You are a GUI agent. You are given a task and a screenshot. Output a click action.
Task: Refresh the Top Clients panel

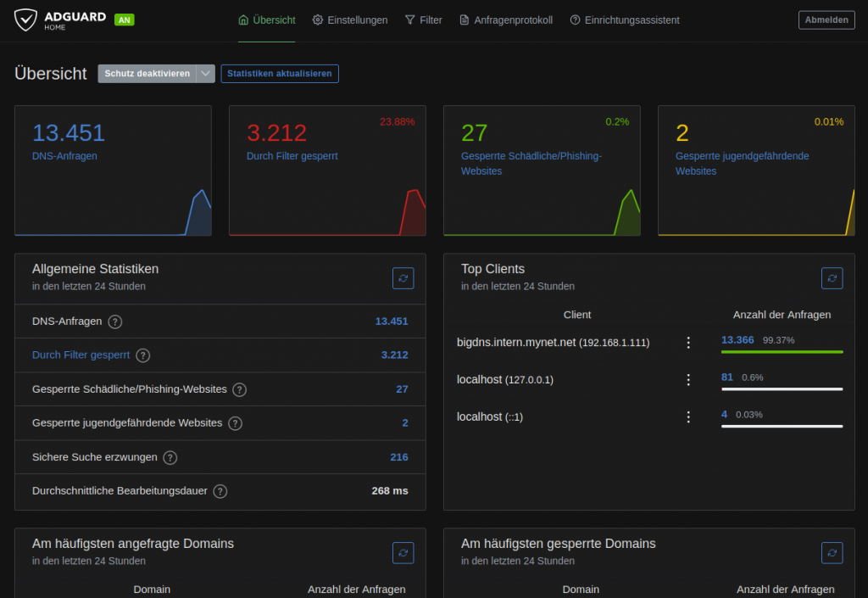pos(832,277)
